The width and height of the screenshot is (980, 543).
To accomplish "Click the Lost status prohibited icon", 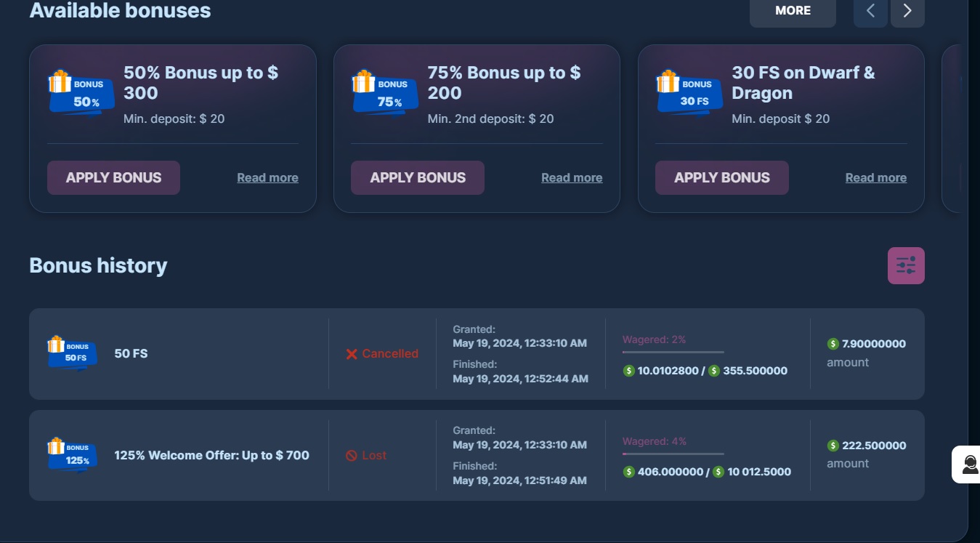I will 352,456.
